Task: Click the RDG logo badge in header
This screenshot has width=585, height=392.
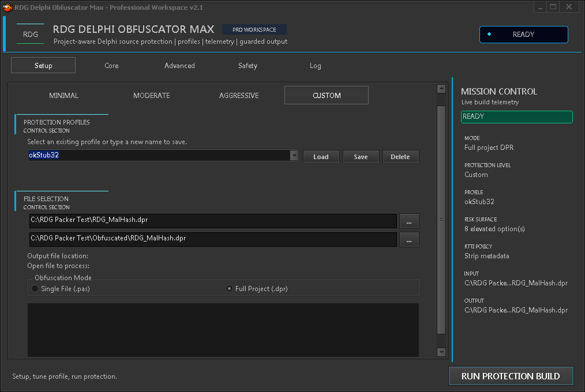Action: point(30,34)
